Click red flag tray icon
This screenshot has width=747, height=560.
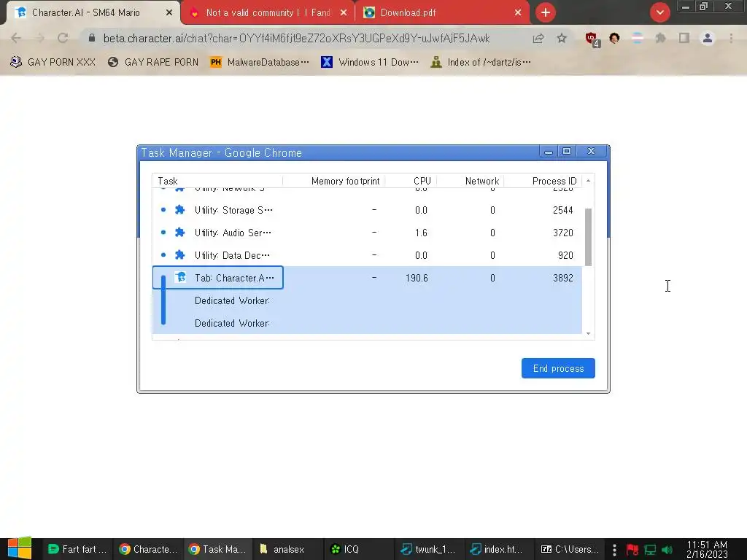point(632,550)
